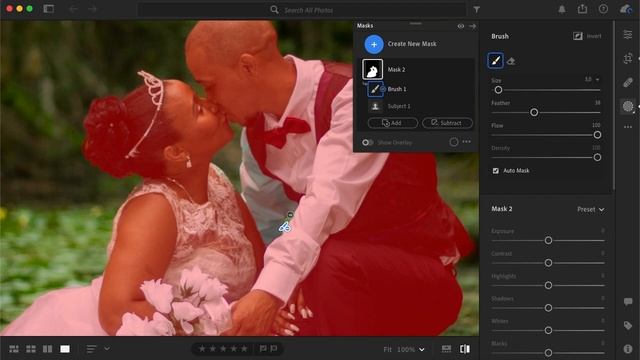Grab the Masks panel drag handle
640x360 pixels.
click(x=416, y=24)
